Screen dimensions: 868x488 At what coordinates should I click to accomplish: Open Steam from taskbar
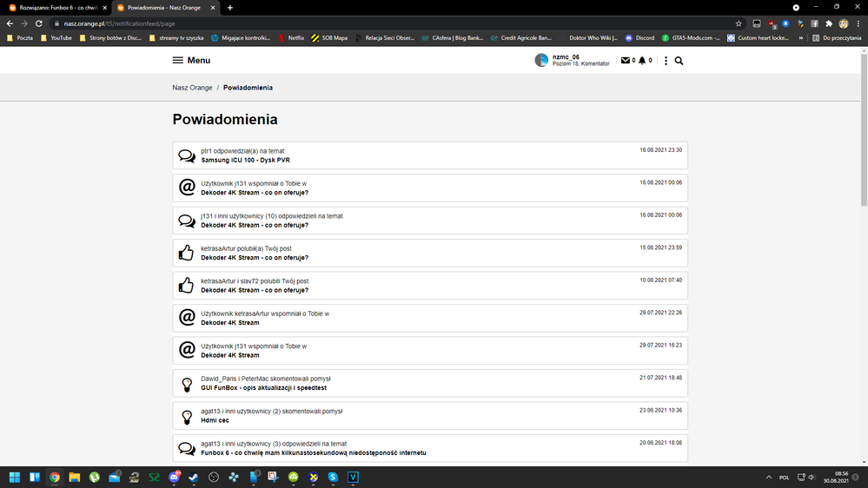194,477
